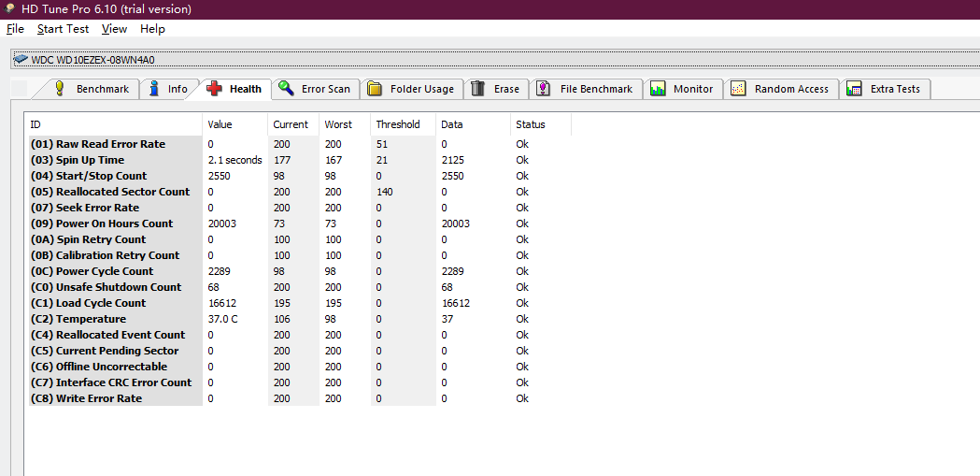Click the 106 current temperature value

[x=282, y=319]
